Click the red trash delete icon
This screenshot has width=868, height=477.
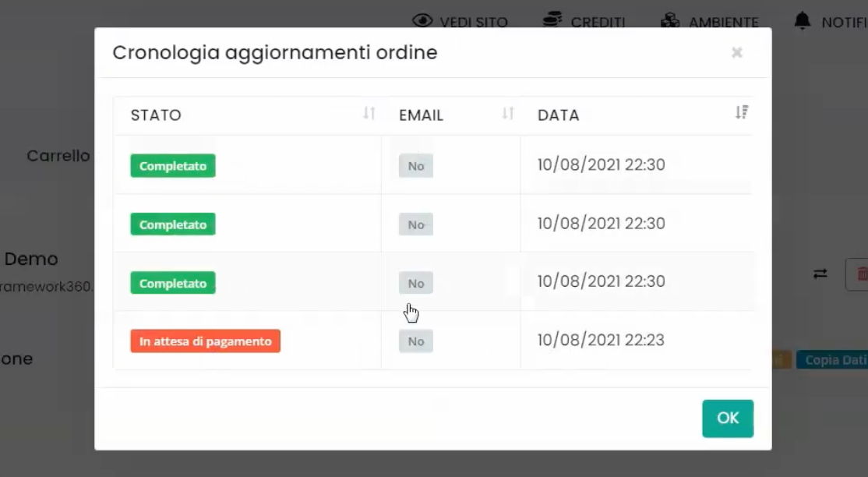(x=861, y=274)
